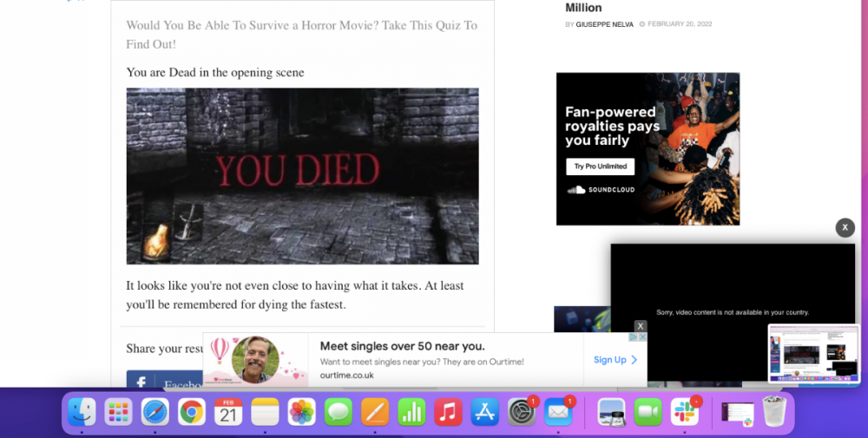Viewport: 868px width, 438px height.
Task: Open the Music app in the dock
Action: (448, 412)
